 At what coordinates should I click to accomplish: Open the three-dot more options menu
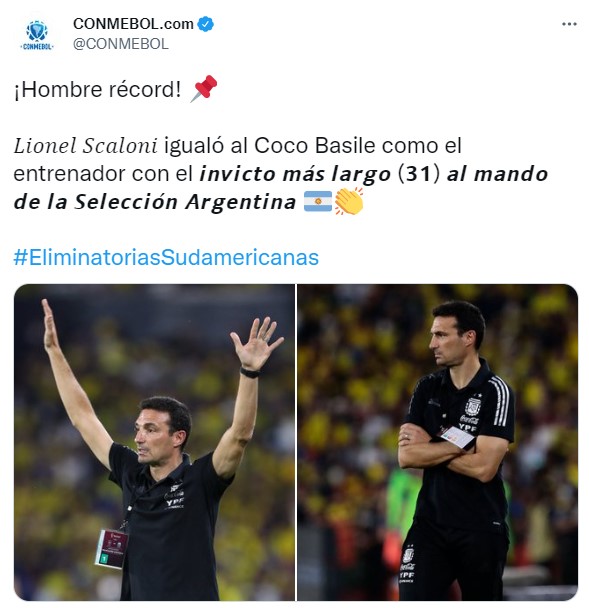pos(569,24)
